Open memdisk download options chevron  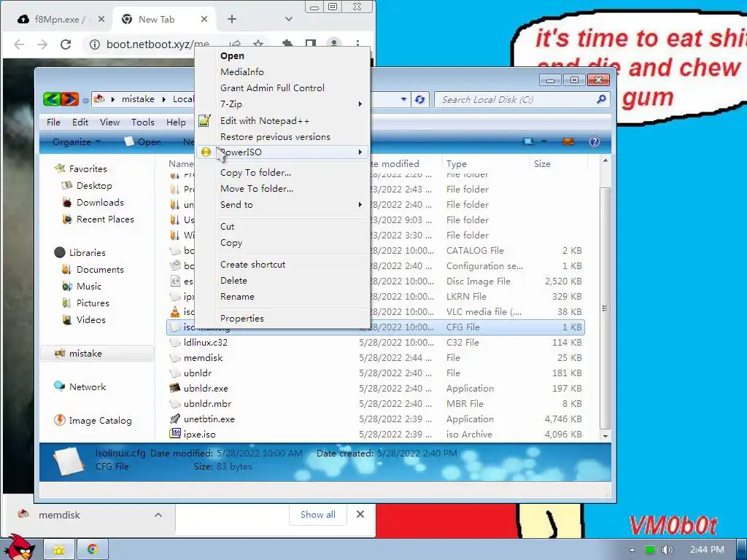coord(158,515)
